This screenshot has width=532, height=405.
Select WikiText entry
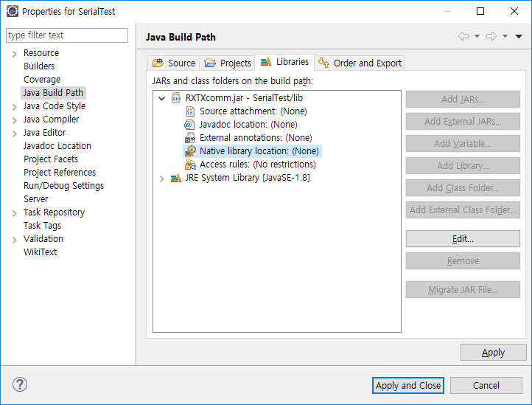tap(40, 252)
